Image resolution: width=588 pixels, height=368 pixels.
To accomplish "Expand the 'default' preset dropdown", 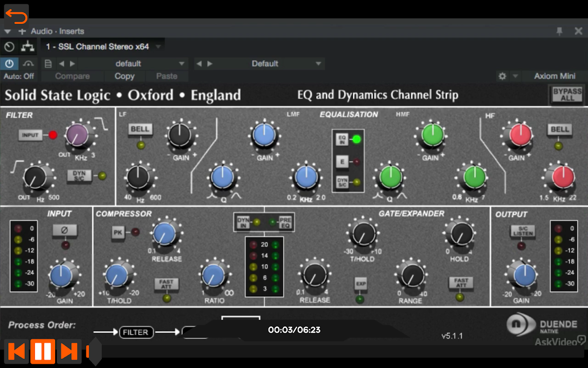I will (182, 63).
